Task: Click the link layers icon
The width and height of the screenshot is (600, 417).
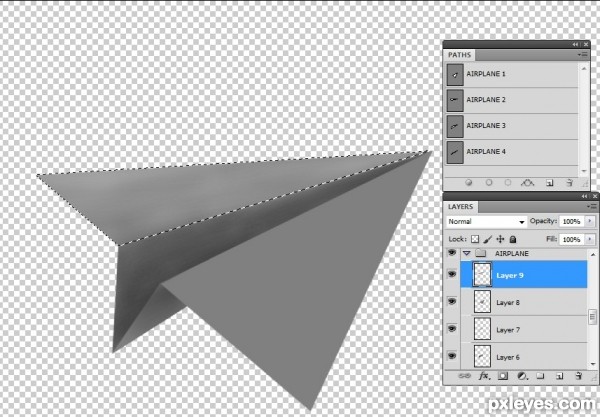Action: (464, 376)
